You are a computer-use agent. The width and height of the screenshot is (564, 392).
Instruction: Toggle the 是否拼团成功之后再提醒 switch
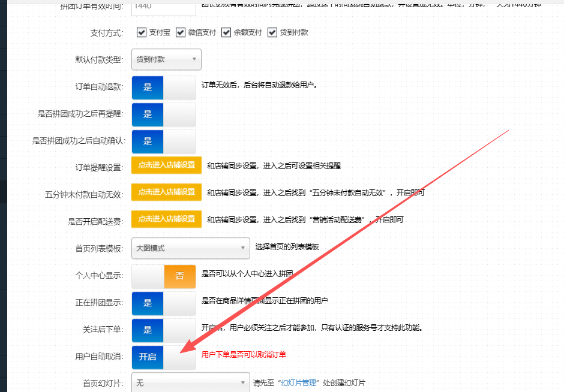(x=163, y=114)
